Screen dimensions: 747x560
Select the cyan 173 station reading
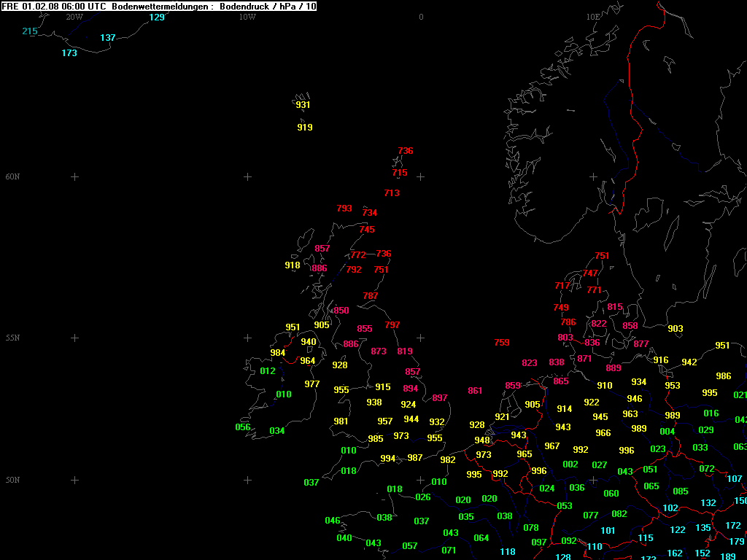coord(69,53)
